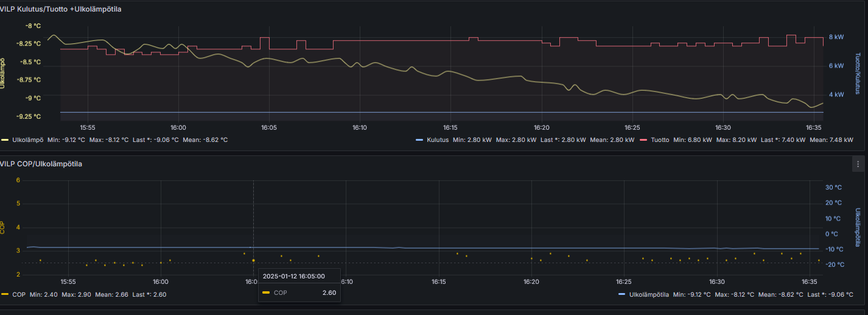Click the rotated Tuotto/Kulutus right axis label
This screenshot has height=315, width=868.
point(858,73)
